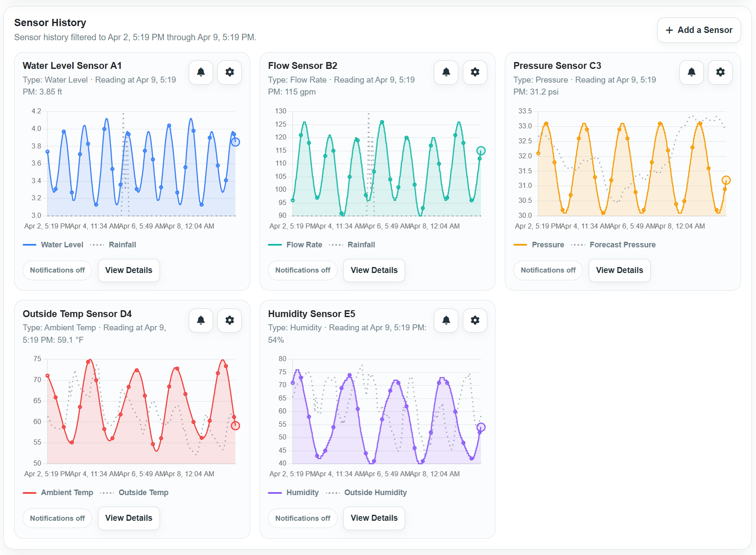The image size is (756, 555).
Task: Toggle Notifications off on Water Level Sensor A1
Action: pyautogui.click(x=57, y=270)
